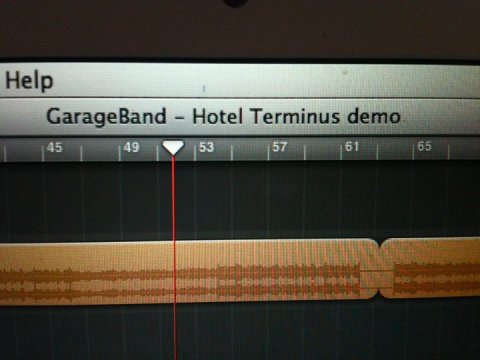Click the GarageBand – Hotel Terminus demo title

pos(223,116)
